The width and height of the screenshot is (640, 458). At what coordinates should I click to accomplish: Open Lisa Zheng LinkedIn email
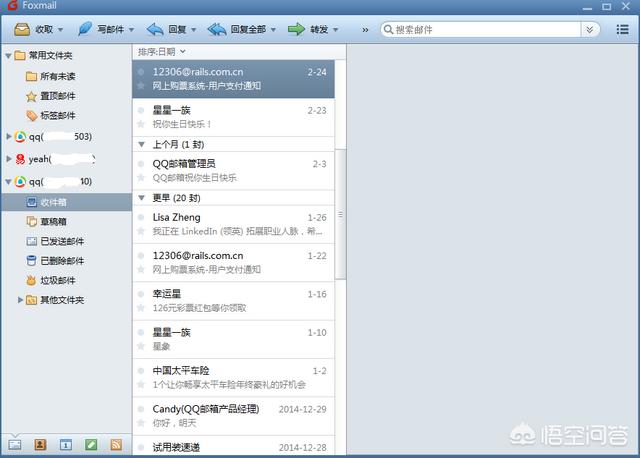pyautogui.click(x=233, y=225)
